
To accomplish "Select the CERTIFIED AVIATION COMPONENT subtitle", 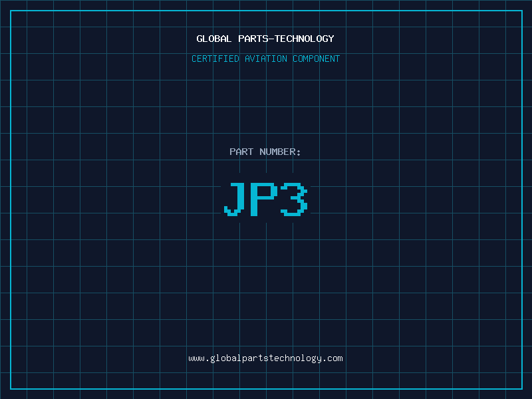I will click(265, 59).
